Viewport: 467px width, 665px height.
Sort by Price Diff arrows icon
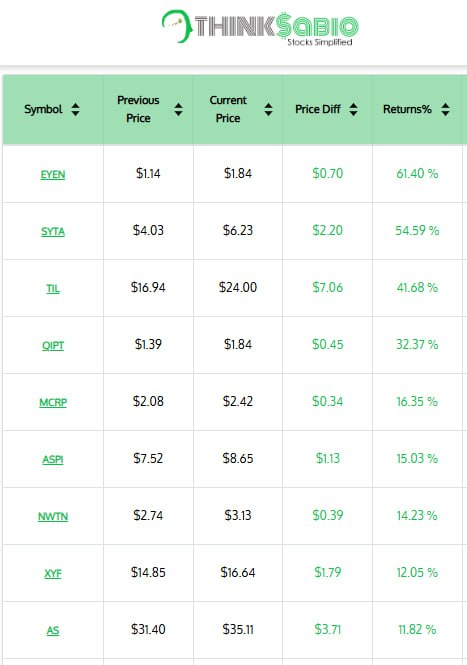(x=353, y=109)
